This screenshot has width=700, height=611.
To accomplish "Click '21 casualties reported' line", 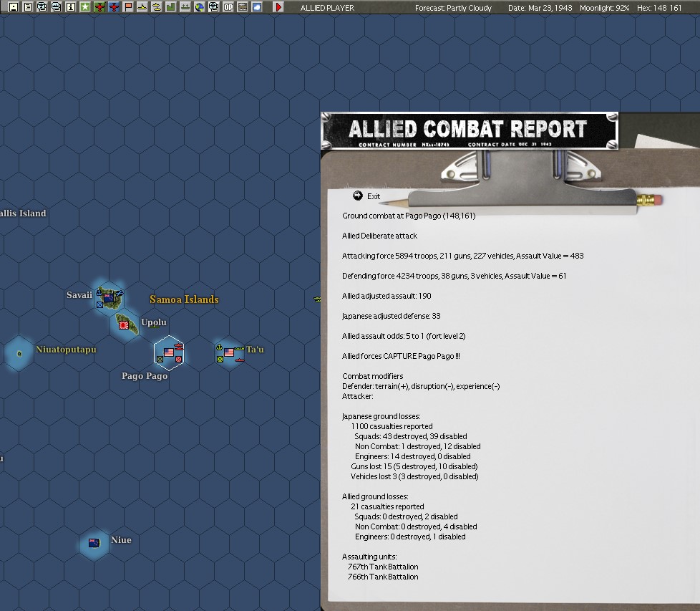I will pos(387,506).
